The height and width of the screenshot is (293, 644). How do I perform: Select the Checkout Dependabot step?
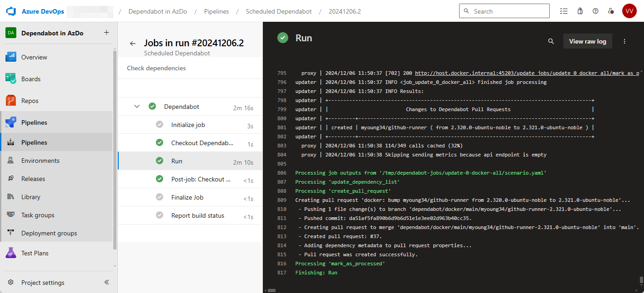[190, 143]
